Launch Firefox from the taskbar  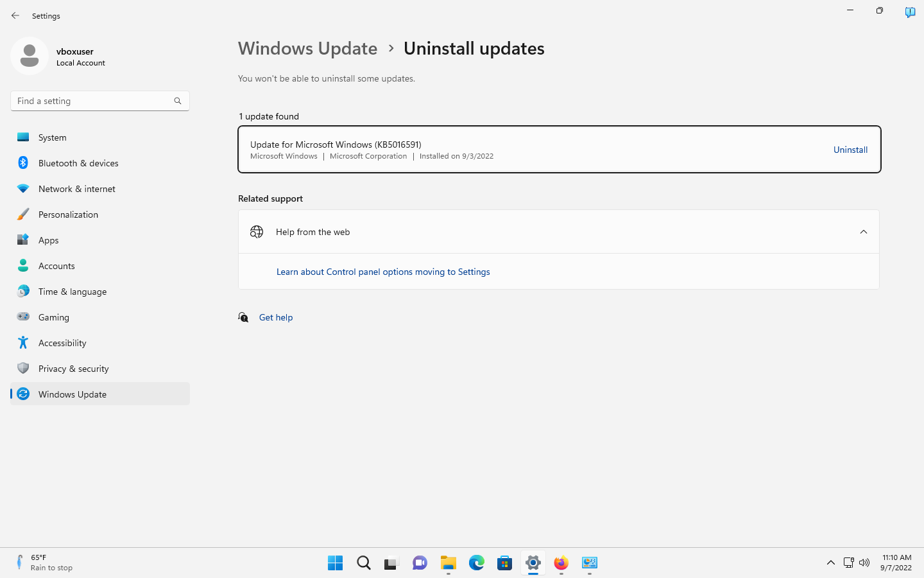click(x=561, y=563)
